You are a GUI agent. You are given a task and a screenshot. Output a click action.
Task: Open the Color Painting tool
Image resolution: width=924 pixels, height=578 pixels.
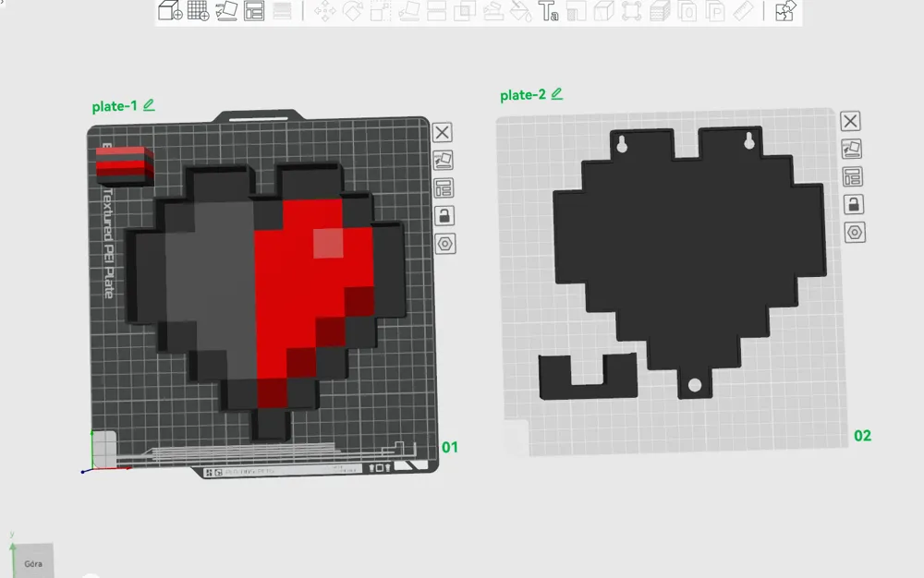click(517, 14)
